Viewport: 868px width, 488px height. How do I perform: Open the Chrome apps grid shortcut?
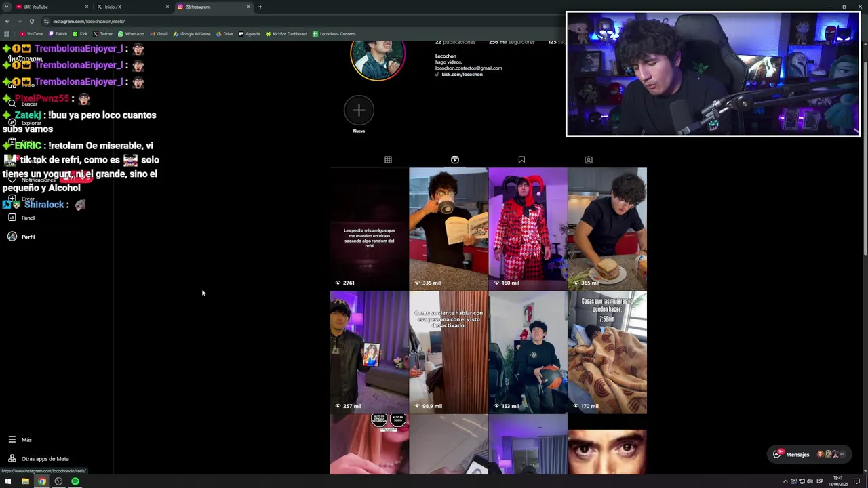point(7,34)
